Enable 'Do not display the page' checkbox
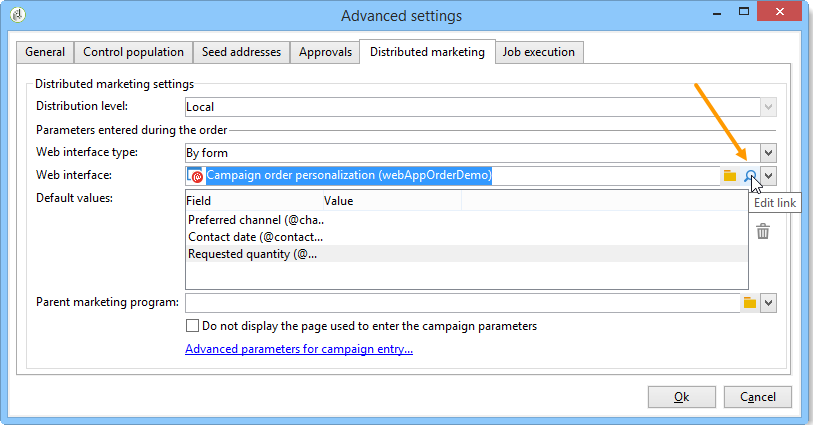 click(193, 326)
